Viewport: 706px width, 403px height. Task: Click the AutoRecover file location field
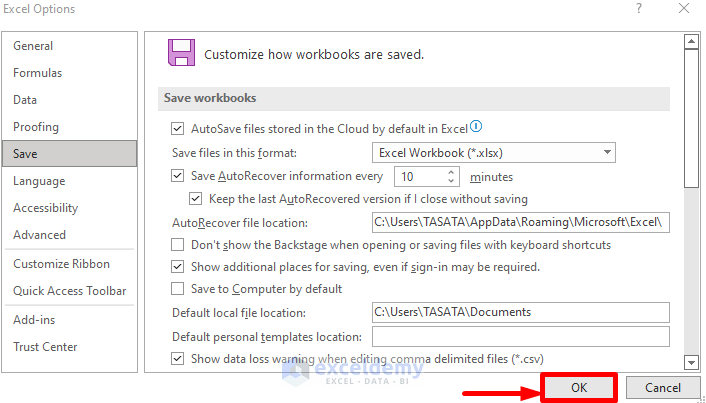[519, 222]
